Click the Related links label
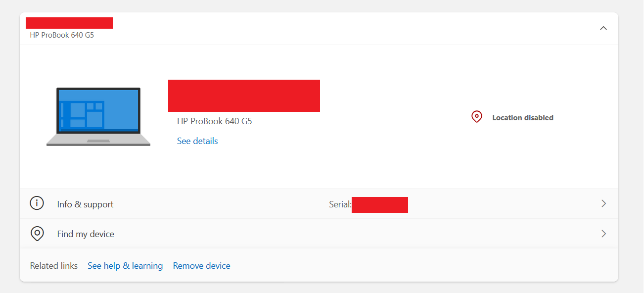 point(53,265)
